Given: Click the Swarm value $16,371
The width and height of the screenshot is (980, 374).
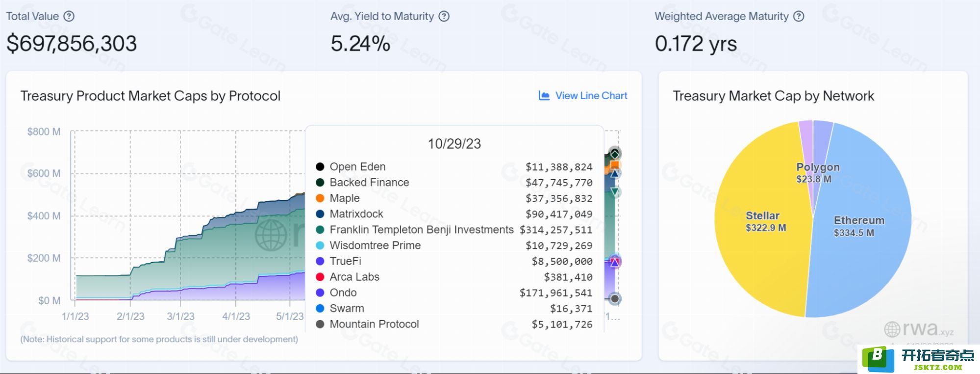Looking at the screenshot, I should coord(571,309).
